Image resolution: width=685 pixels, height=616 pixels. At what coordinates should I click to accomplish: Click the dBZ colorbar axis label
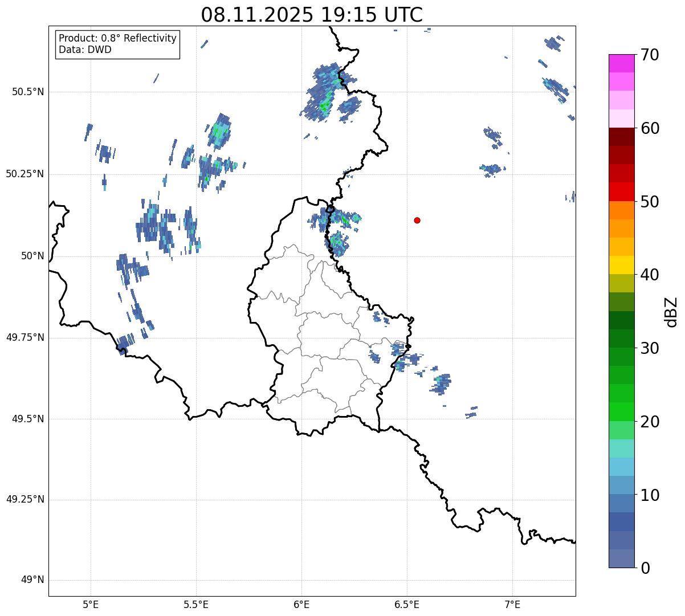(671, 311)
